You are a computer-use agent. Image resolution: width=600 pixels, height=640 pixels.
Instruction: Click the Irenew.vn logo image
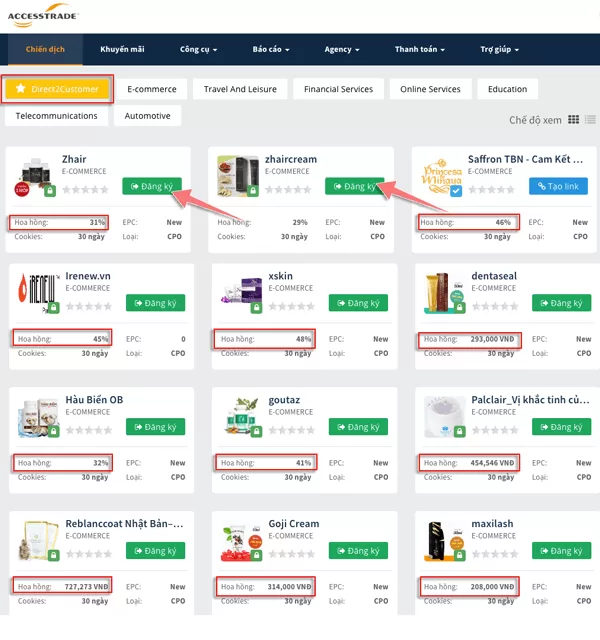[x=39, y=293]
